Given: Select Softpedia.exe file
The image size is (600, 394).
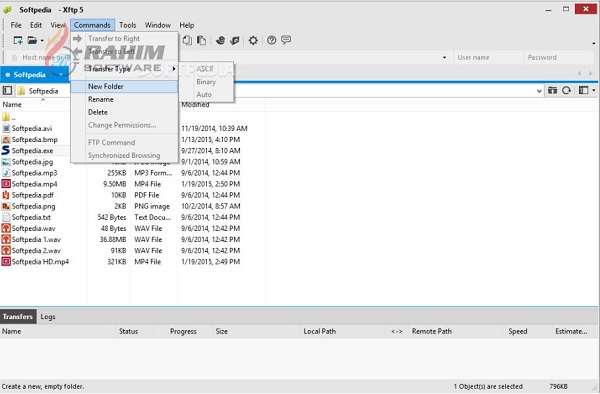Looking at the screenshot, I should pyautogui.click(x=33, y=151).
